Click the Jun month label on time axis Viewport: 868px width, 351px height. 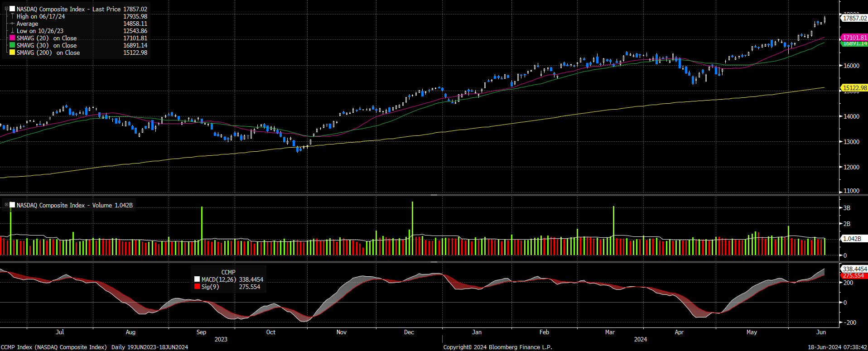(821, 332)
